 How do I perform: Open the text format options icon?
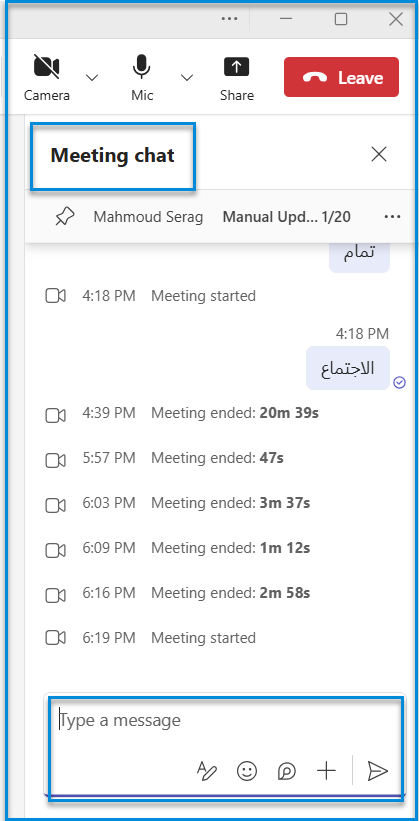[x=206, y=771]
